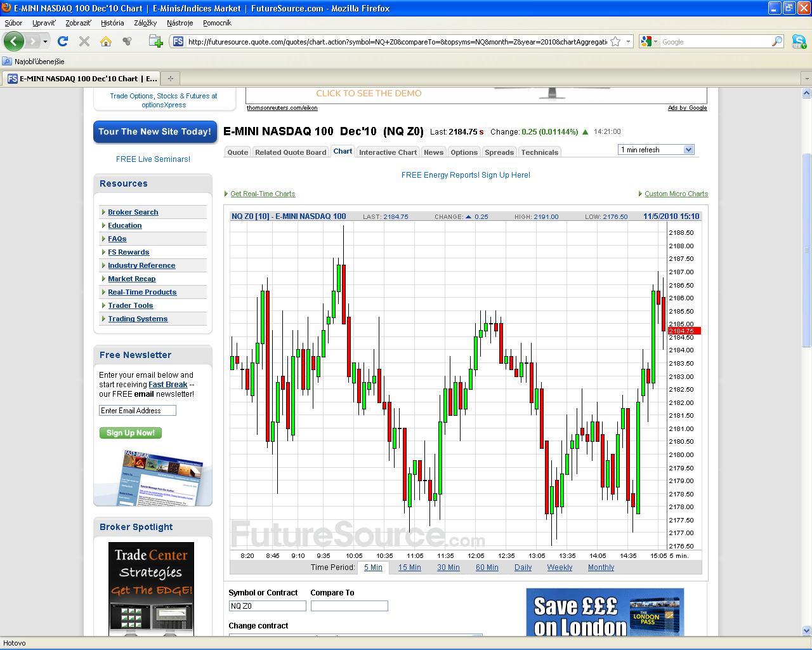Switch chart time period to 60 Min
Image resolution: width=812 pixels, height=650 pixels.
pos(487,567)
